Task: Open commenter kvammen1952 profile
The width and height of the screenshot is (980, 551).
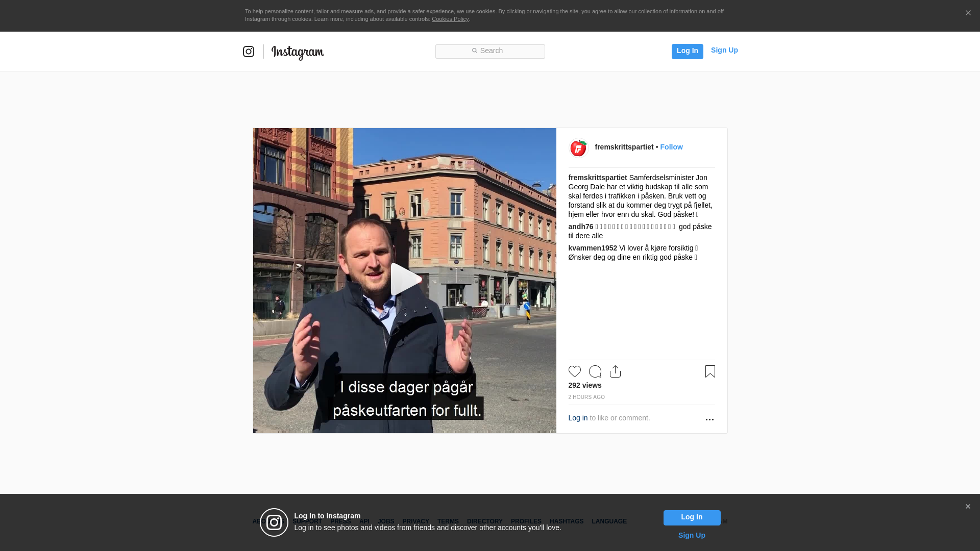Action: click(x=593, y=248)
